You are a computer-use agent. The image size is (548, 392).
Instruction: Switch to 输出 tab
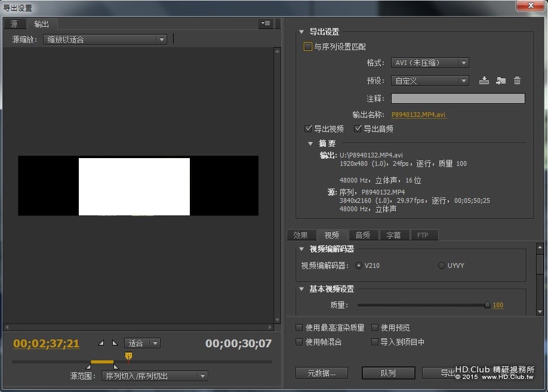click(x=42, y=24)
